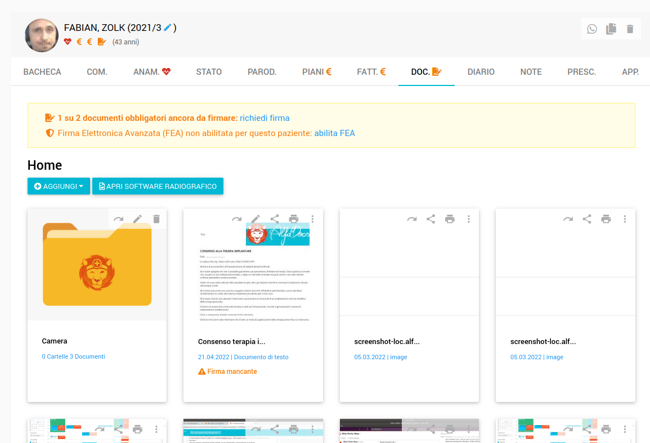Open the STATO tab
The height and width of the screenshot is (443, 650).
click(x=209, y=72)
